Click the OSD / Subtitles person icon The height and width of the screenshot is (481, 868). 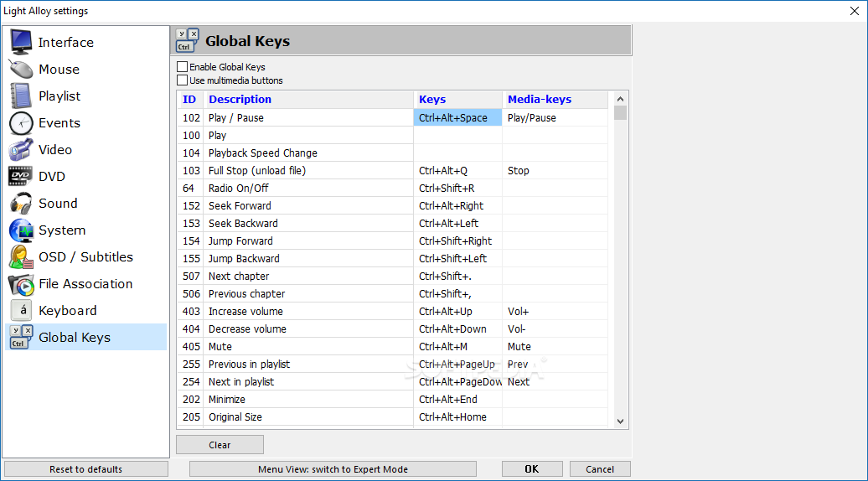tap(21, 256)
